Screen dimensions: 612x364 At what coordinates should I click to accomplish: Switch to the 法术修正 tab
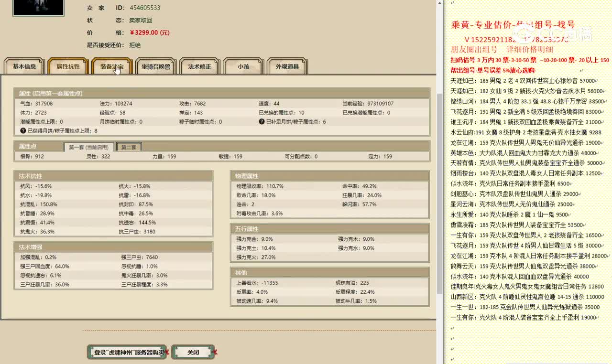coord(200,66)
